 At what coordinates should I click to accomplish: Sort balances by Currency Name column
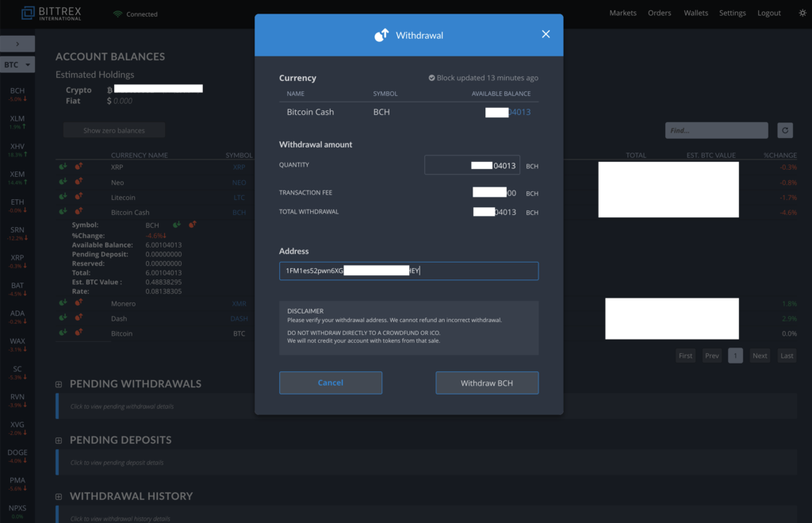point(140,155)
